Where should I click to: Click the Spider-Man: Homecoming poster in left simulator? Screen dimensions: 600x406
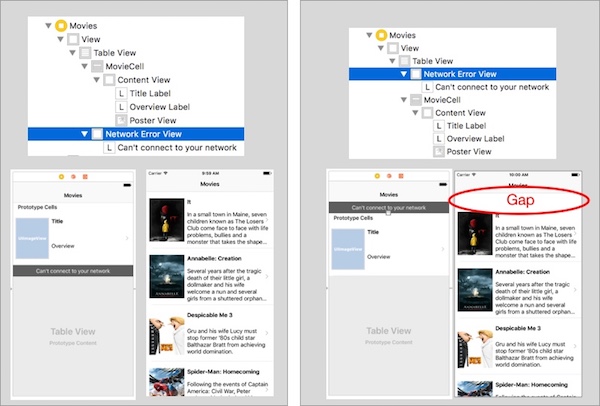pos(166,382)
